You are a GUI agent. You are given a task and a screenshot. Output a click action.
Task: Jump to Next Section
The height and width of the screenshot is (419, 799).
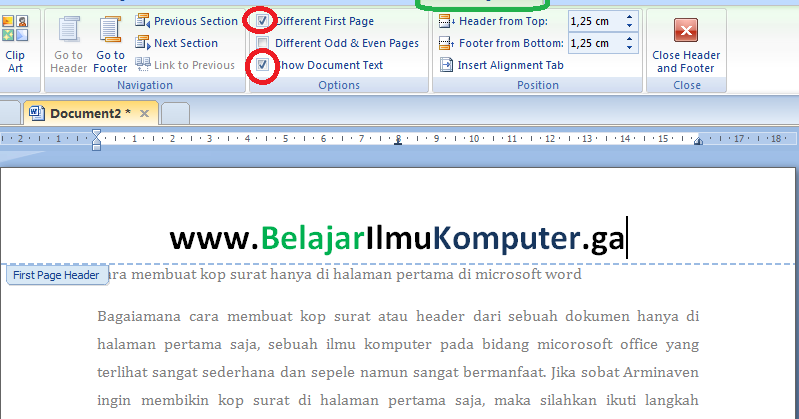tap(176, 43)
